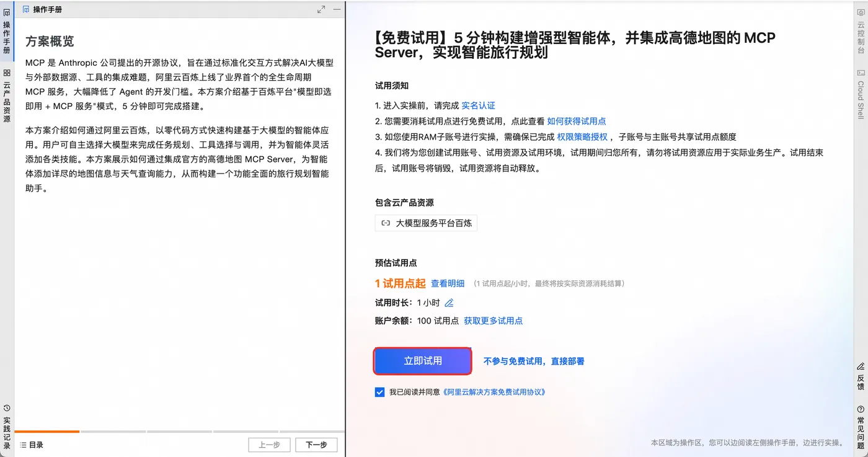Screen dimensions: 868x457
Task: Minimize the 操作手册 panel
Action: point(337,9)
